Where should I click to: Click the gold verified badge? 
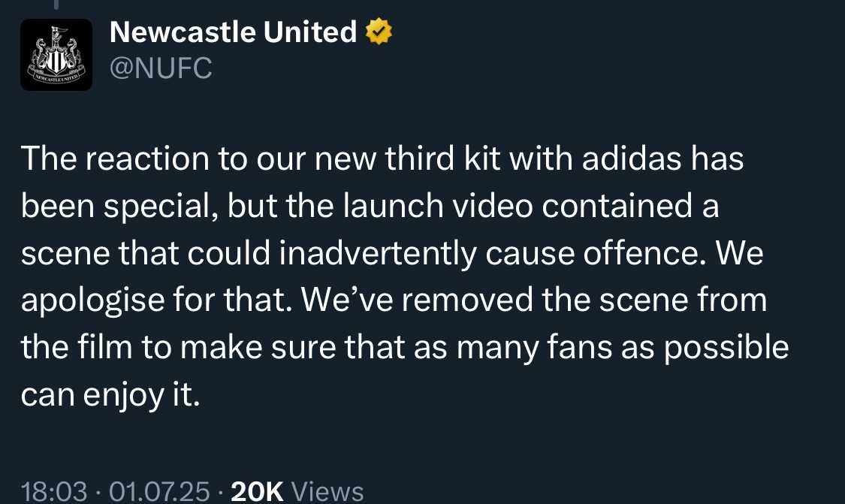[379, 32]
